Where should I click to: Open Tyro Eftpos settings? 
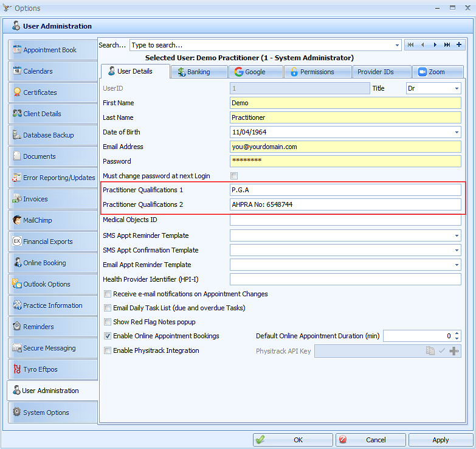tap(52, 369)
